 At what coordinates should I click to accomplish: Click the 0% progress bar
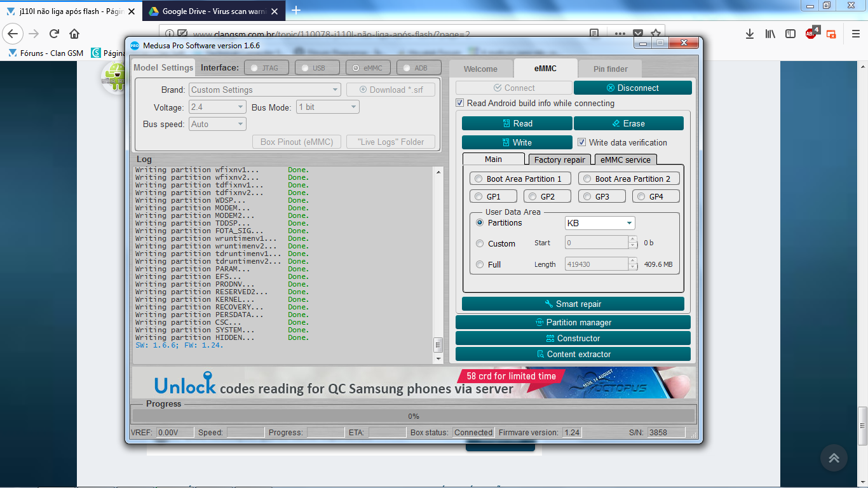(x=414, y=416)
